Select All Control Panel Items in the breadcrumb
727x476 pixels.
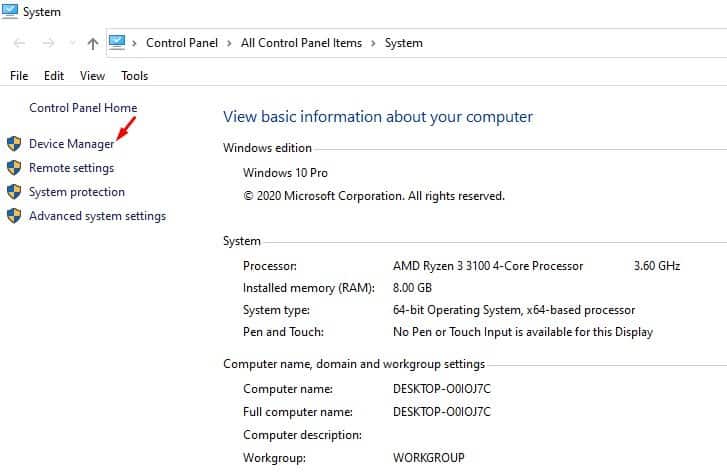[x=301, y=43]
